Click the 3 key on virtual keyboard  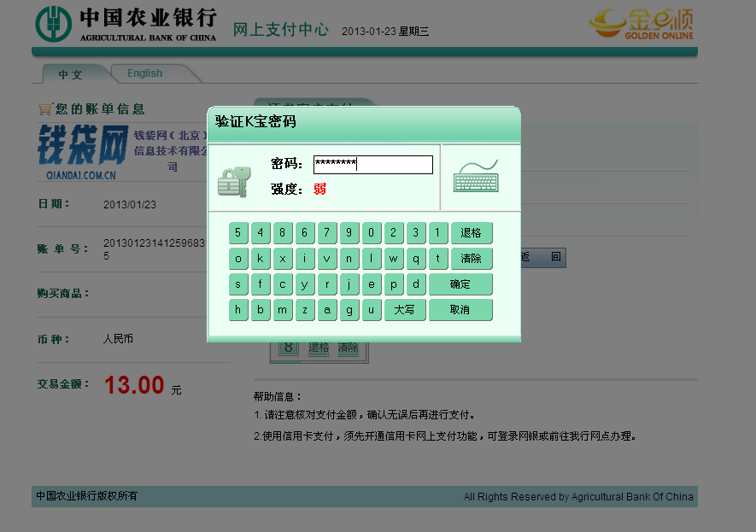click(416, 233)
